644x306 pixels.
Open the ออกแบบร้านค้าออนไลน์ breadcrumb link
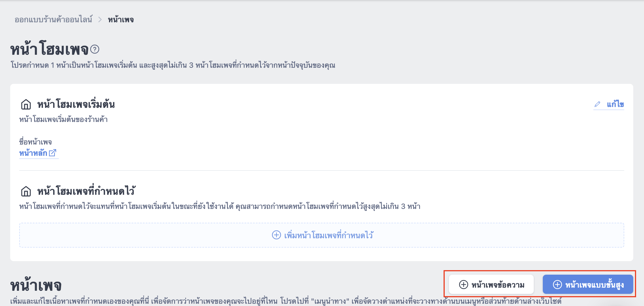tap(53, 19)
